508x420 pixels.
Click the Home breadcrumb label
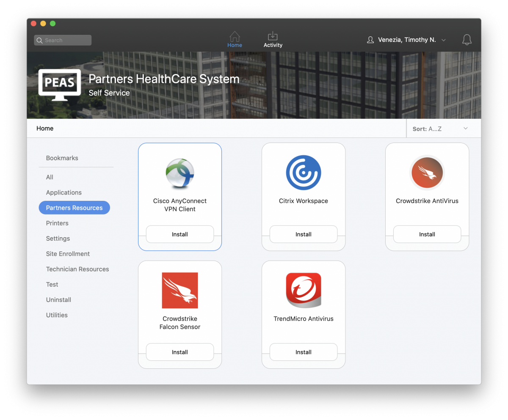pos(45,129)
